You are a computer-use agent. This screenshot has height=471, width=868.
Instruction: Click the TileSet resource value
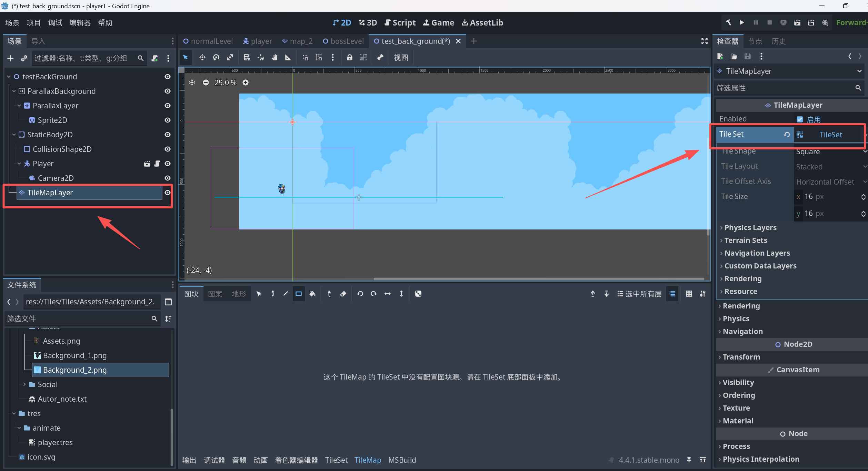click(x=830, y=135)
